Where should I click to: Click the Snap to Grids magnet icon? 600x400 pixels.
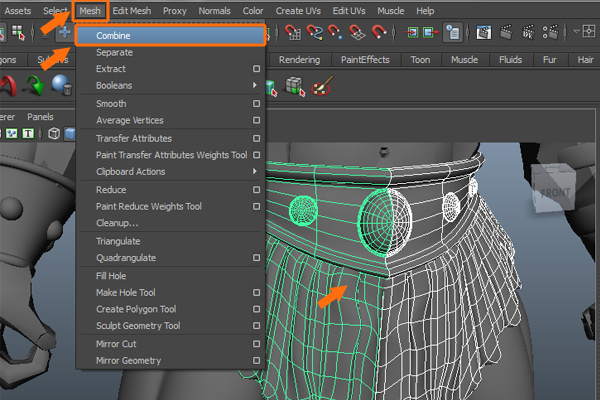point(293,34)
